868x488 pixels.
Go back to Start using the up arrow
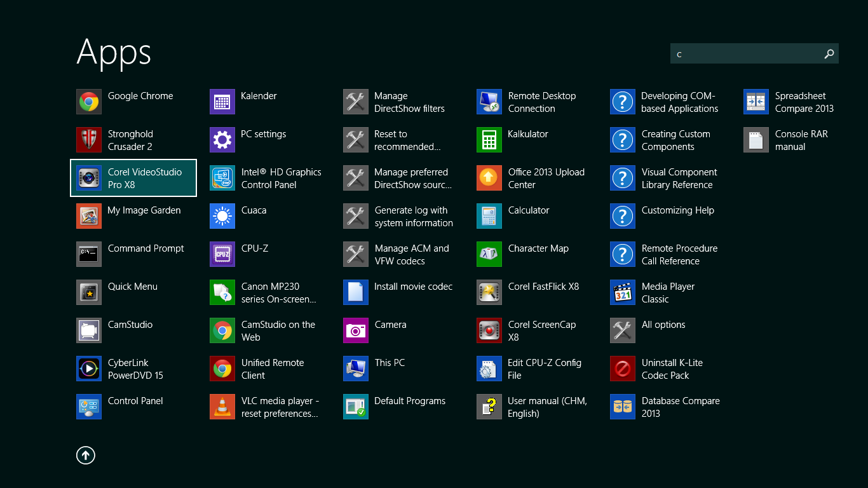point(86,455)
